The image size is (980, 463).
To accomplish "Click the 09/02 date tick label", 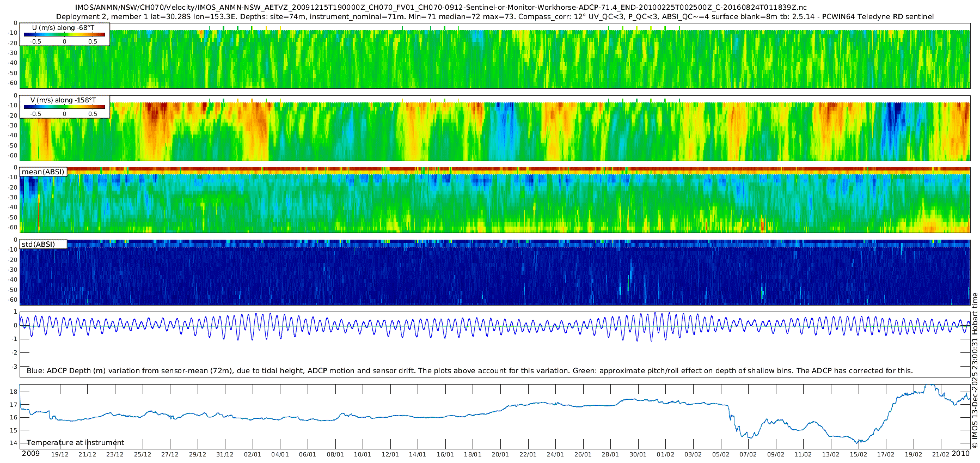I will (776, 454).
